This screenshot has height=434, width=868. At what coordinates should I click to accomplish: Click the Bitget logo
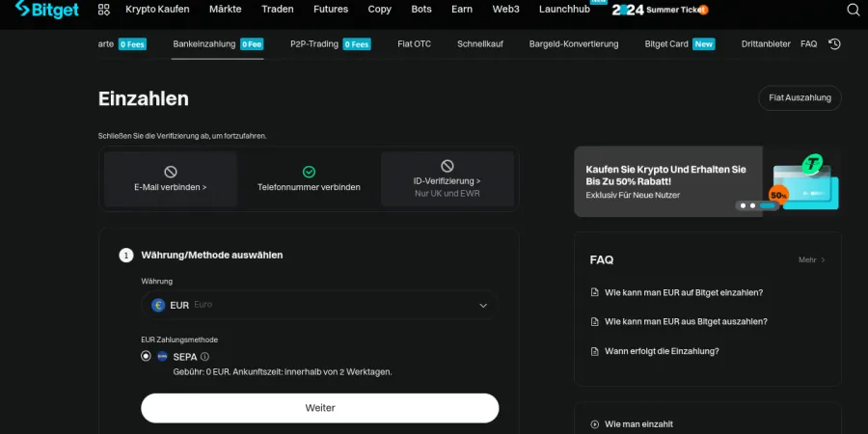(47, 9)
